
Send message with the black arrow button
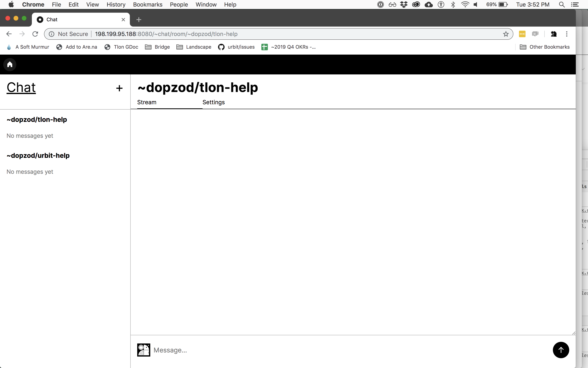[x=561, y=350]
